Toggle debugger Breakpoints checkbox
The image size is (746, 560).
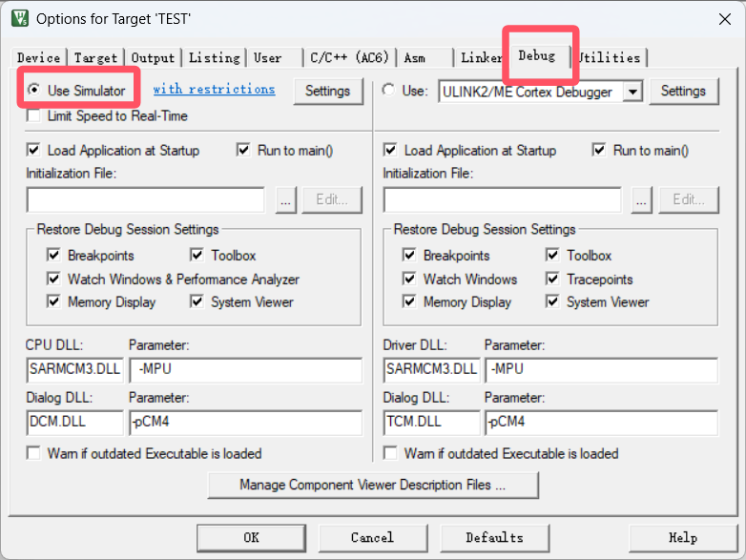409,255
